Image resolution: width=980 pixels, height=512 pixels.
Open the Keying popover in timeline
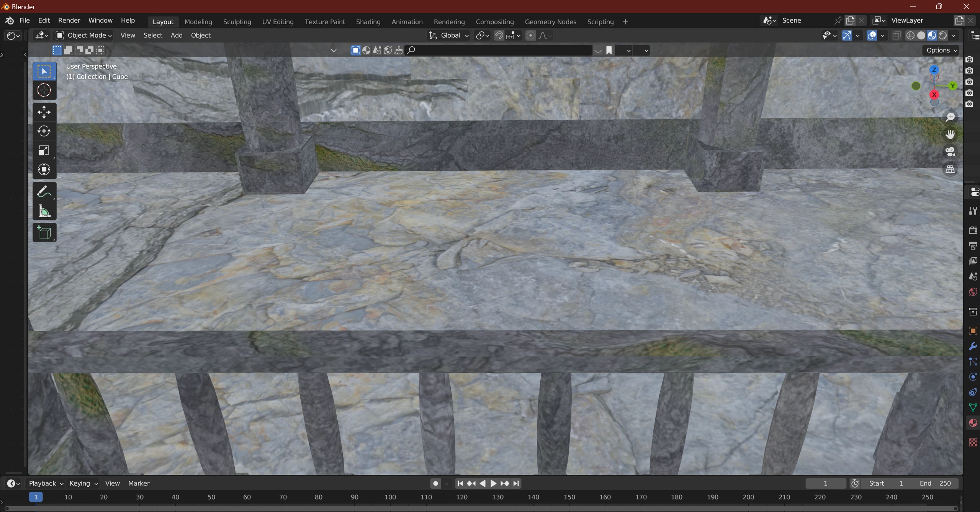[83, 483]
